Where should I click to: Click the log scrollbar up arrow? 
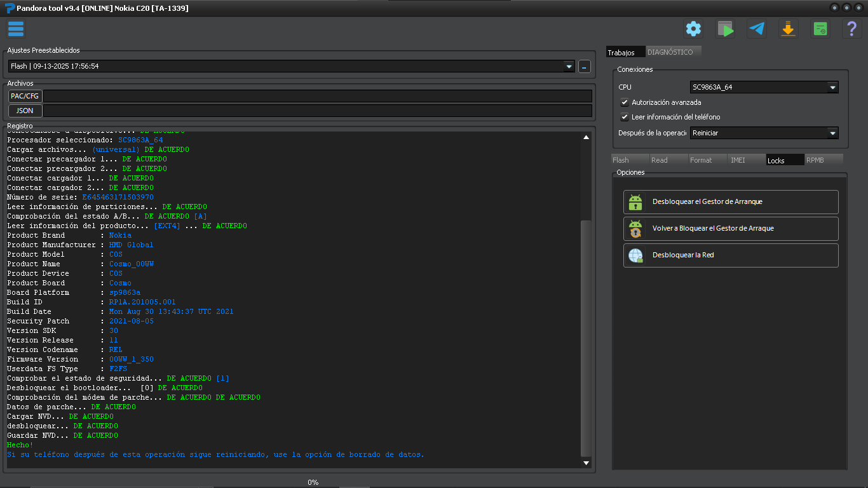(587, 137)
